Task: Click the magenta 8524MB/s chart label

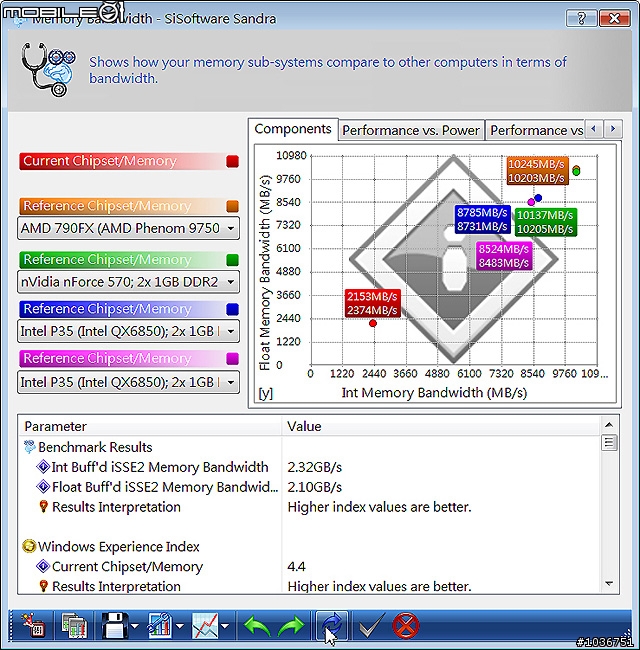Action: click(x=504, y=256)
